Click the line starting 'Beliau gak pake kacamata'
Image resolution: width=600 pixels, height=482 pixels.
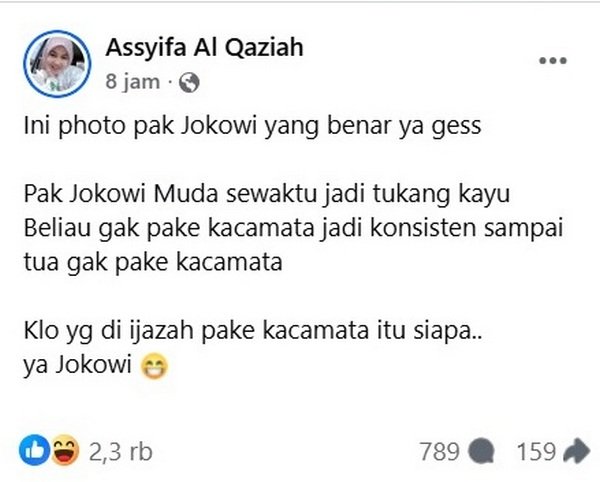pyautogui.click(x=293, y=228)
